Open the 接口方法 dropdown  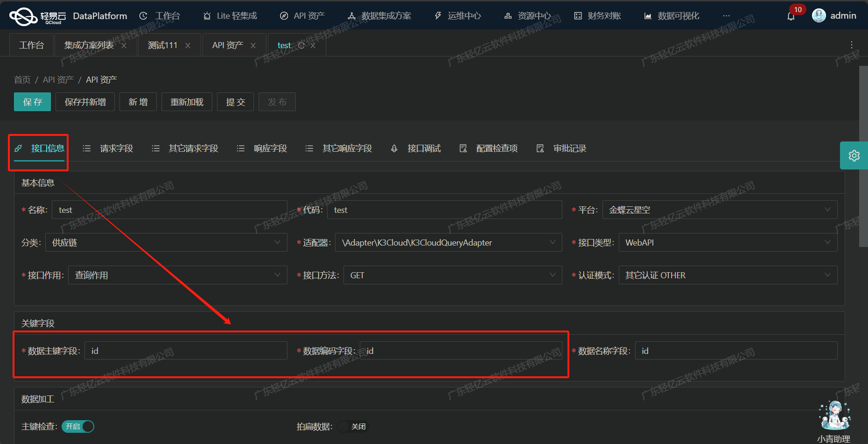[x=453, y=275]
